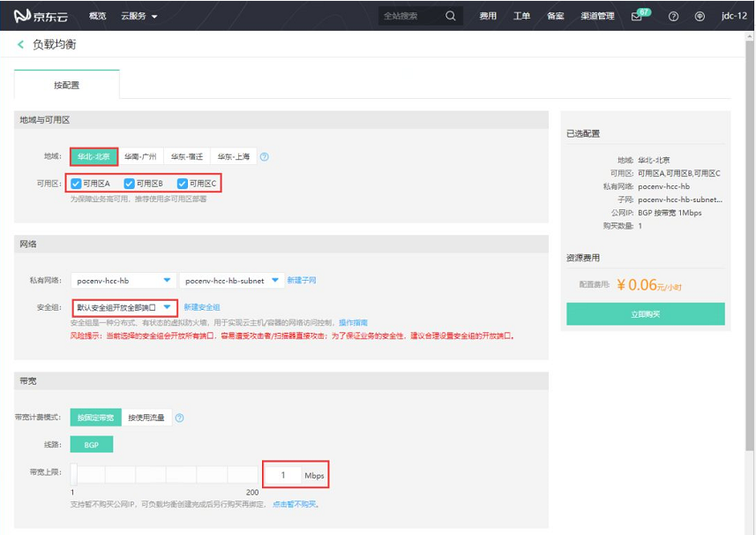The height and width of the screenshot is (535, 756).
Task: Click the 新建子网 link
Action: (302, 280)
